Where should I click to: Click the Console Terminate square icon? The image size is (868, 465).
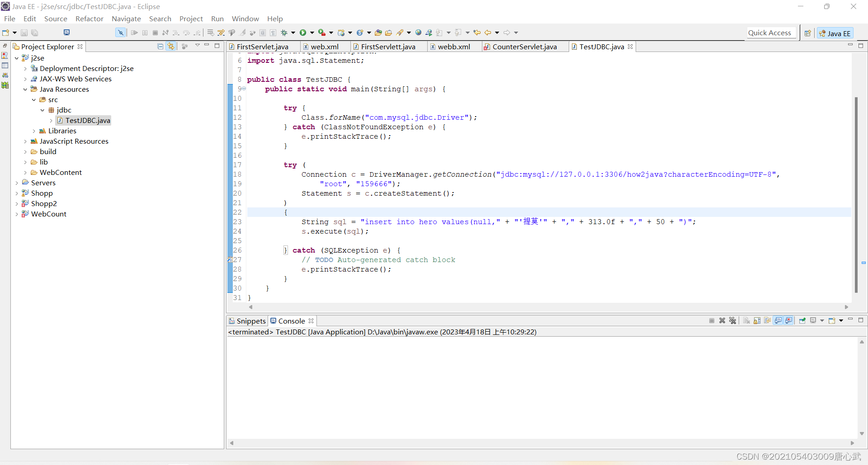[x=712, y=320]
